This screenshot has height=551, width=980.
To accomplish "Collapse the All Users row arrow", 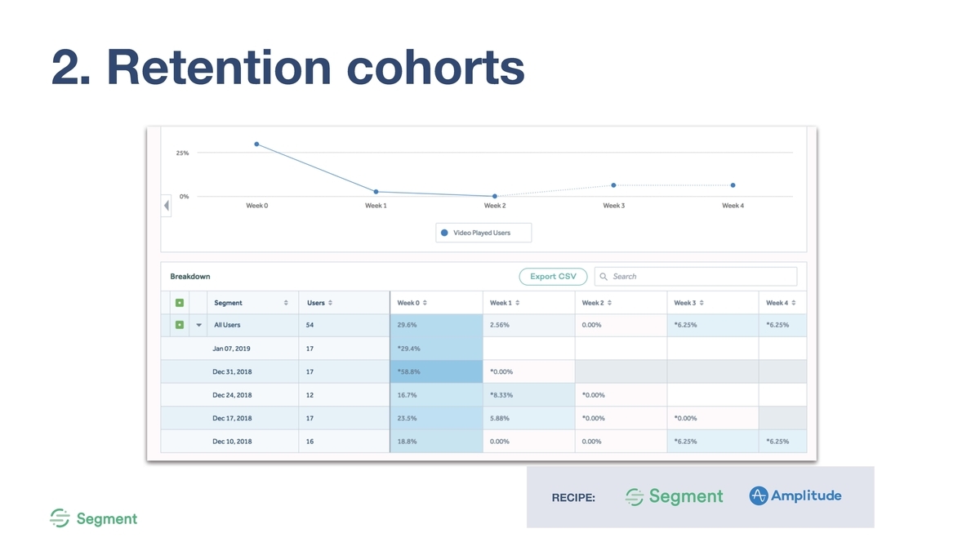I will [x=198, y=325].
